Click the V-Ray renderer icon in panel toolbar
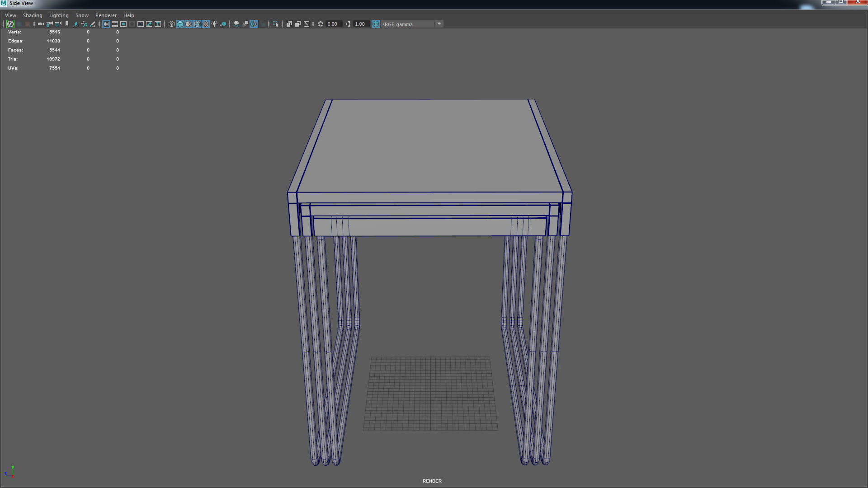The width and height of the screenshot is (868, 488). (10, 24)
